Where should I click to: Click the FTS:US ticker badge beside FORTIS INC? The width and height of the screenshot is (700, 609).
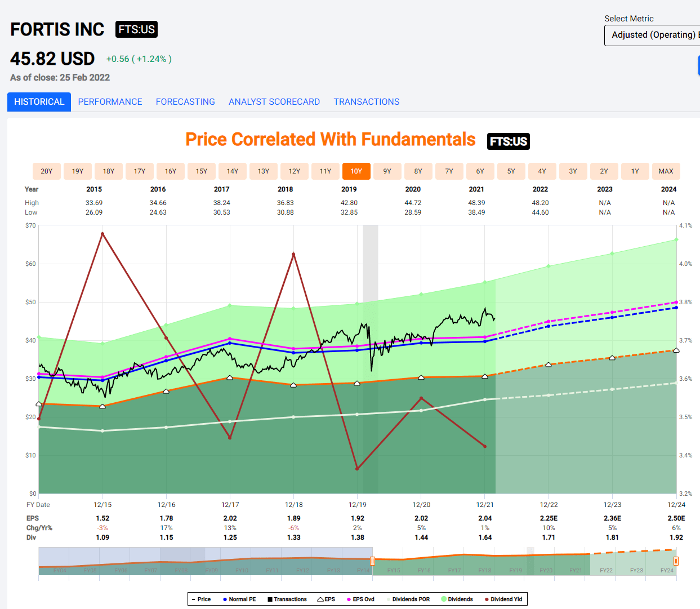point(136,29)
